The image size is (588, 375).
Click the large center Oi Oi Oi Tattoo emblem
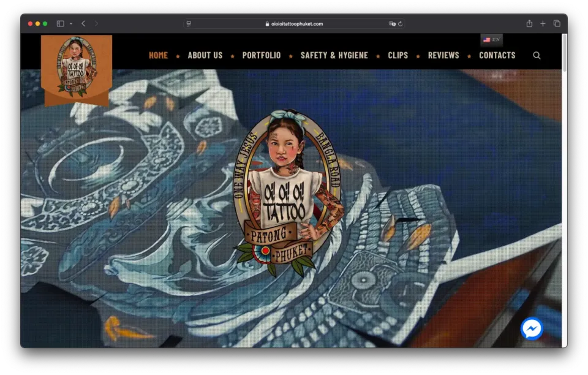coord(288,193)
